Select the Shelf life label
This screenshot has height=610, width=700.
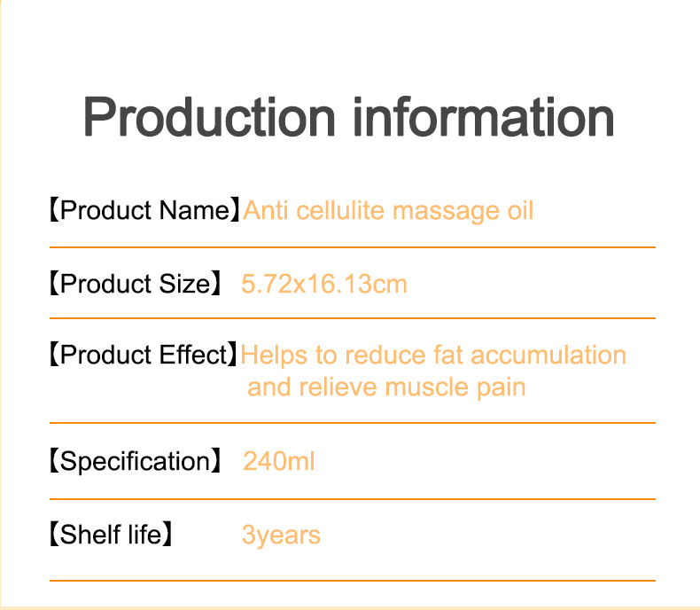[x=110, y=535]
